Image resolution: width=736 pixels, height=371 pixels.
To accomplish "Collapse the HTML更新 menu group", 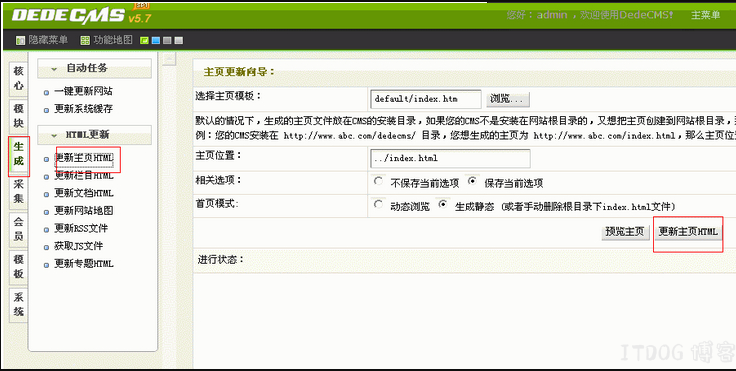I will pos(94,135).
